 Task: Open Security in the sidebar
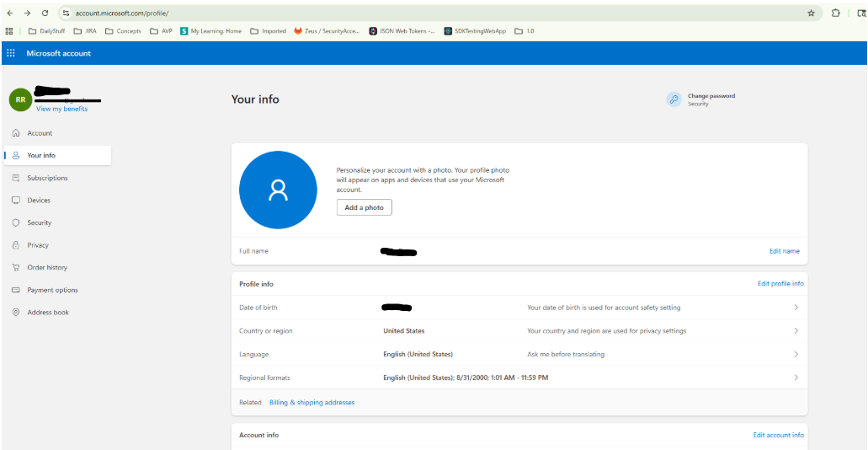57,222
